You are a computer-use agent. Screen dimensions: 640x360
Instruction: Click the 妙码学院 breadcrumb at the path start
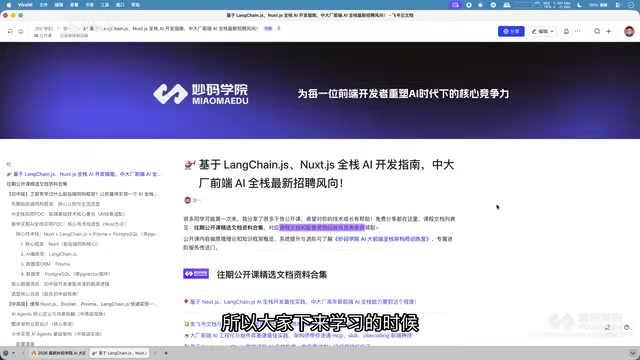(x=44, y=29)
